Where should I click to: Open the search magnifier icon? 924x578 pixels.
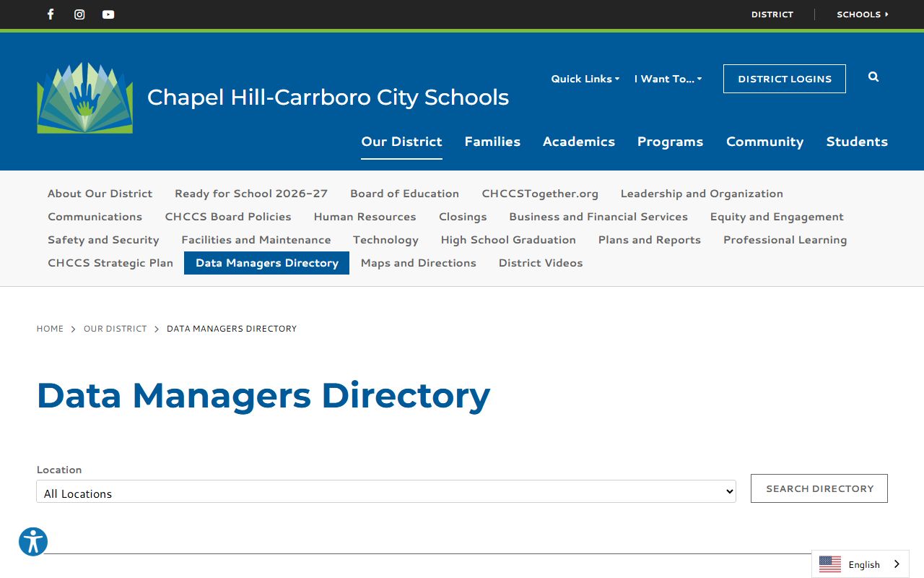click(873, 77)
